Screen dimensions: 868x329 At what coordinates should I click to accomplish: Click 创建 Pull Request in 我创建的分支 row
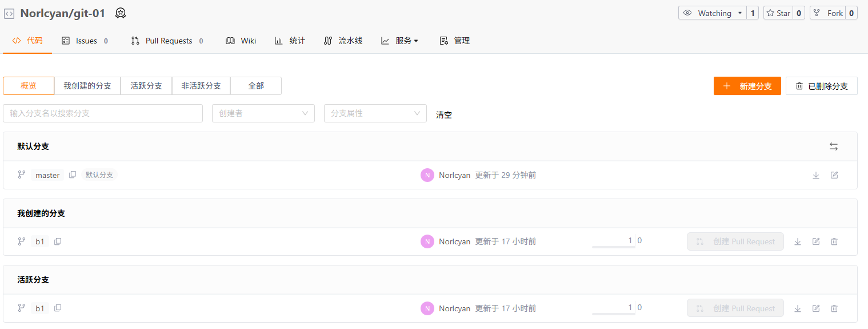point(735,241)
